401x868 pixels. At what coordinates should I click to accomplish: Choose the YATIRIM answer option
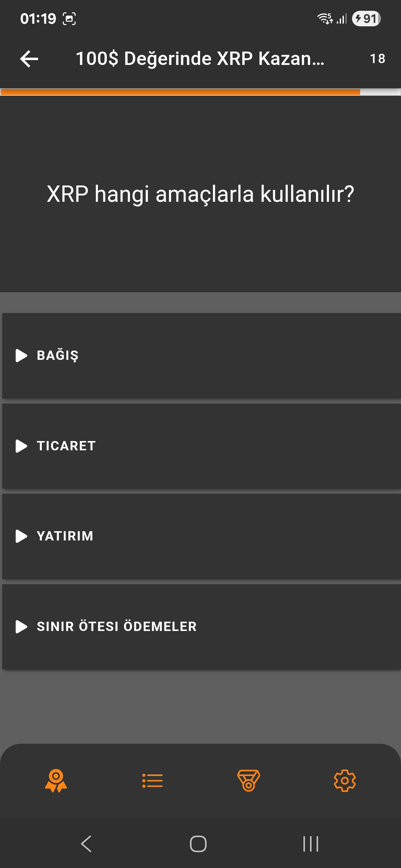click(202, 536)
